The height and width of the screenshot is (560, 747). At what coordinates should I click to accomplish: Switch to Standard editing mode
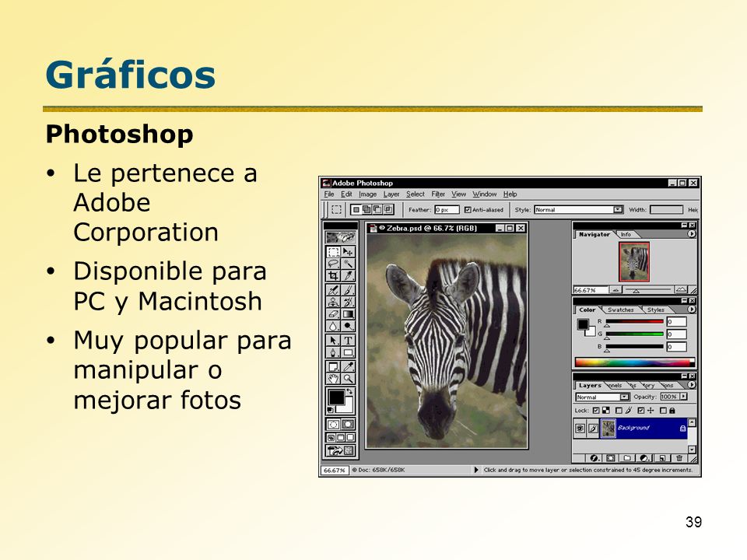pos(334,423)
